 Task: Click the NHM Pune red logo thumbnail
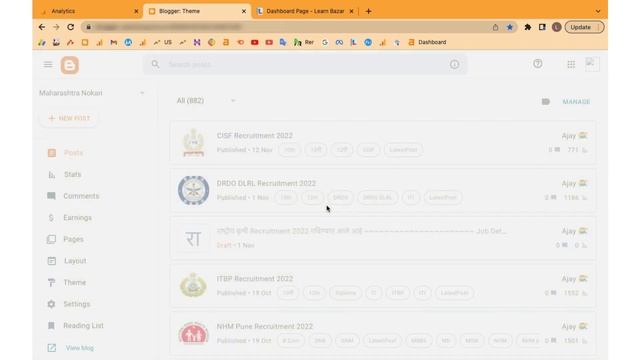[193, 333]
